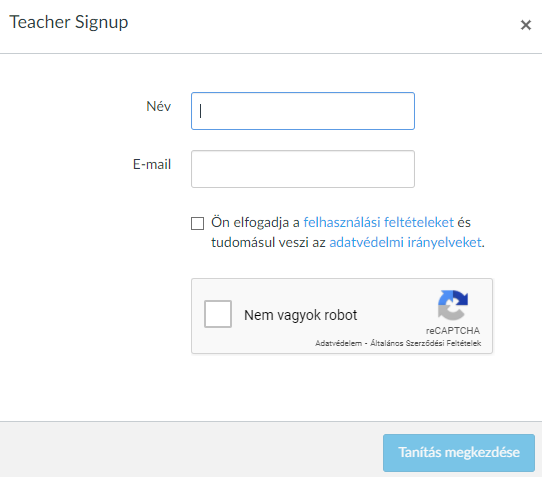542x477 pixels.
Task: Open the adatvédelmi irányelveket link
Action: 405,242
